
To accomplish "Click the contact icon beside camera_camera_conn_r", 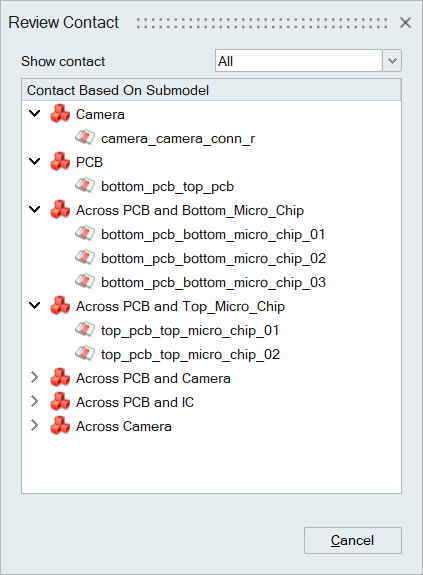I will coord(85,138).
